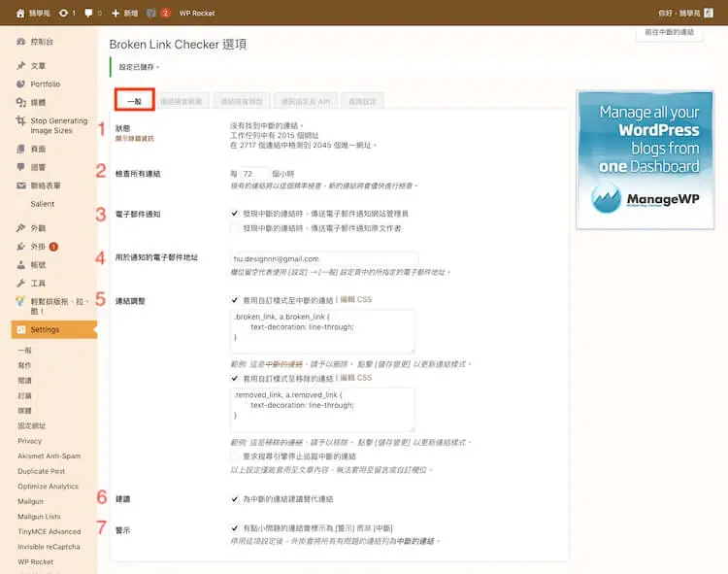Open 一般 general under Settings submenu

24,351
